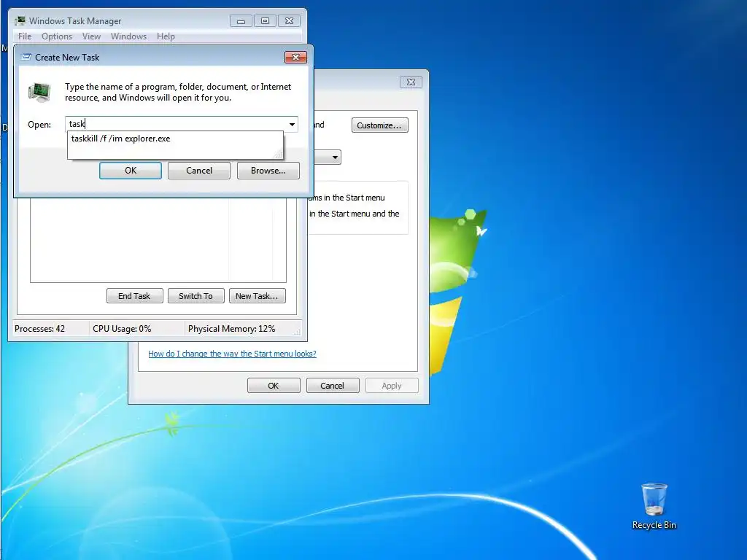This screenshot has height=560, width=747.
Task: Click Switch To in Task Manager
Action: point(196,296)
